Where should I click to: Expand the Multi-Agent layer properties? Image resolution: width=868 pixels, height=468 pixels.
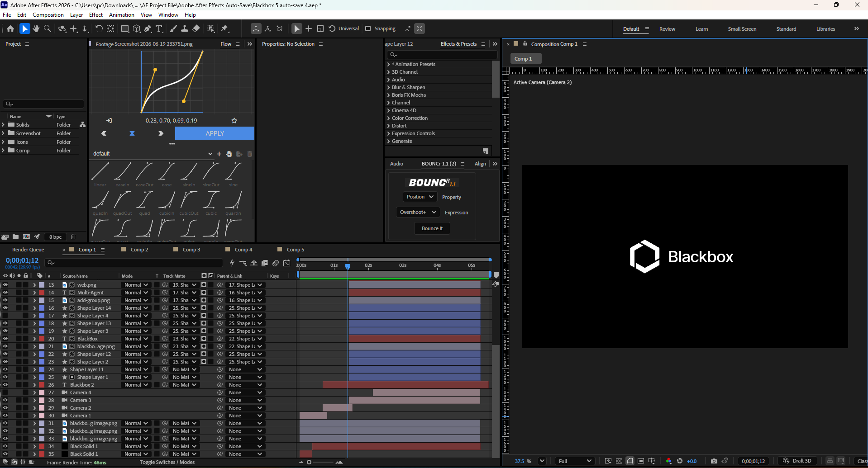34,293
